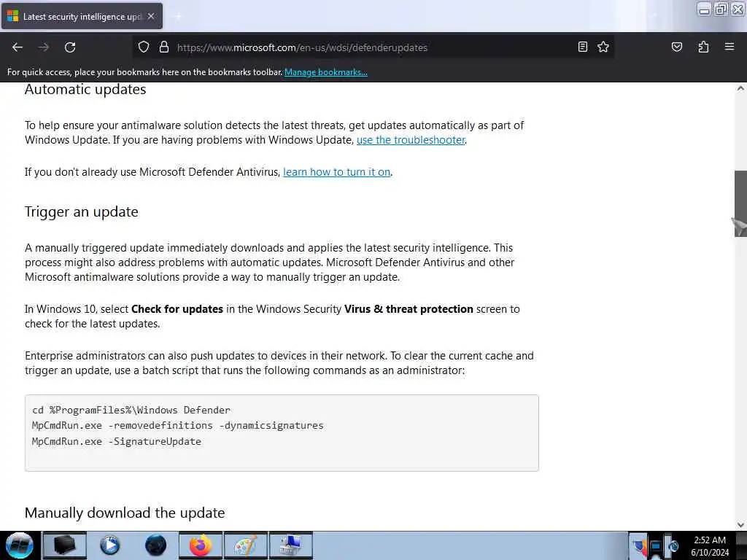Click scrollbar down arrow

pyautogui.click(x=740, y=525)
